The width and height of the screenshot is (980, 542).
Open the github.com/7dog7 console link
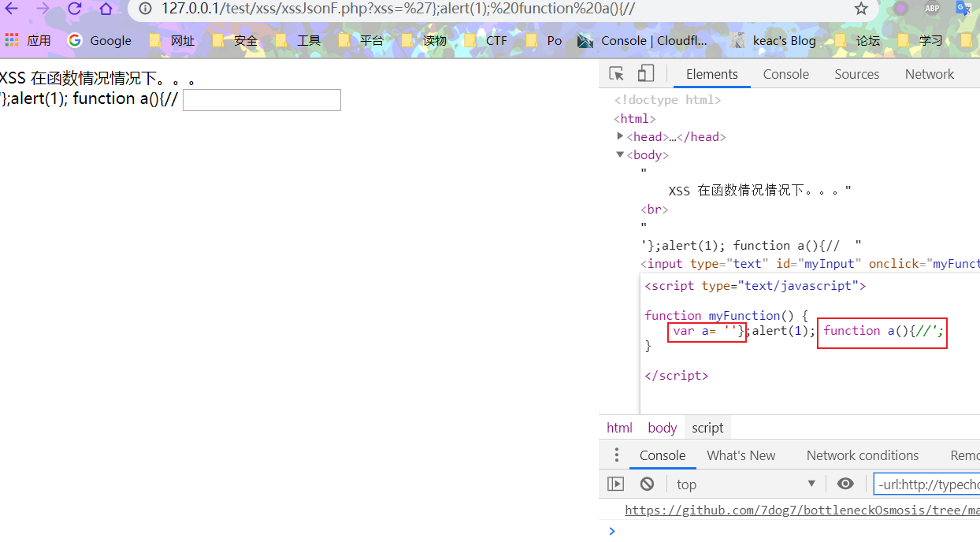(802, 510)
